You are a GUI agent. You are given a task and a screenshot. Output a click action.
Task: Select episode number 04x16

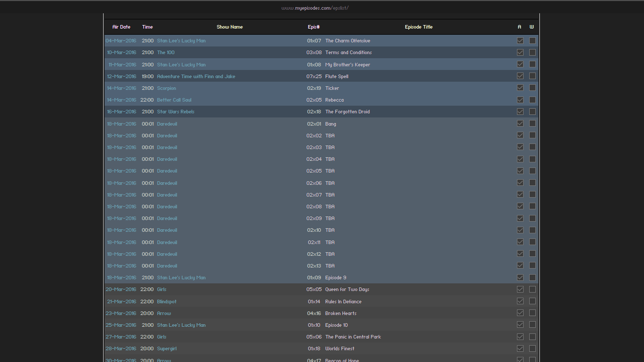pyautogui.click(x=314, y=313)
